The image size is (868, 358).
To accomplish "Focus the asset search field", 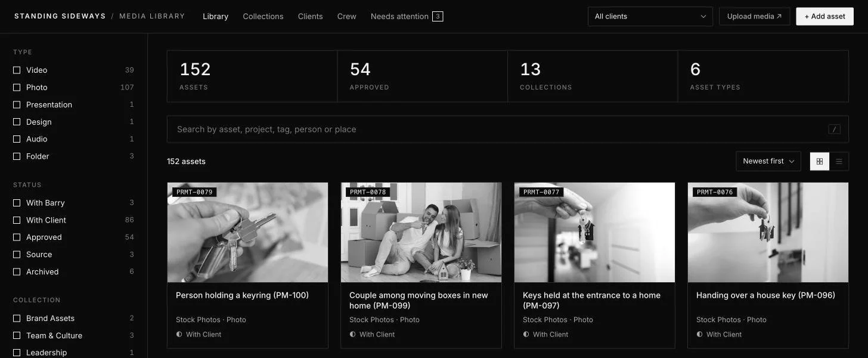I will [x=507, y=129].
